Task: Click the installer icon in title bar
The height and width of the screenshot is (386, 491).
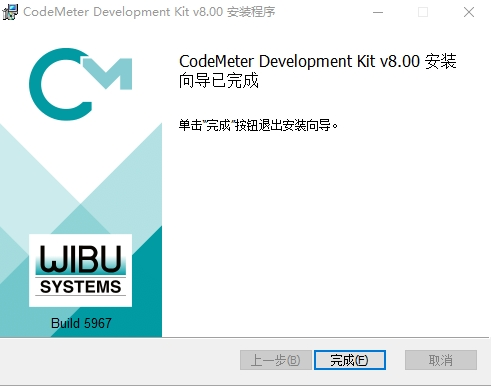Action: click(x=10, y=12)
